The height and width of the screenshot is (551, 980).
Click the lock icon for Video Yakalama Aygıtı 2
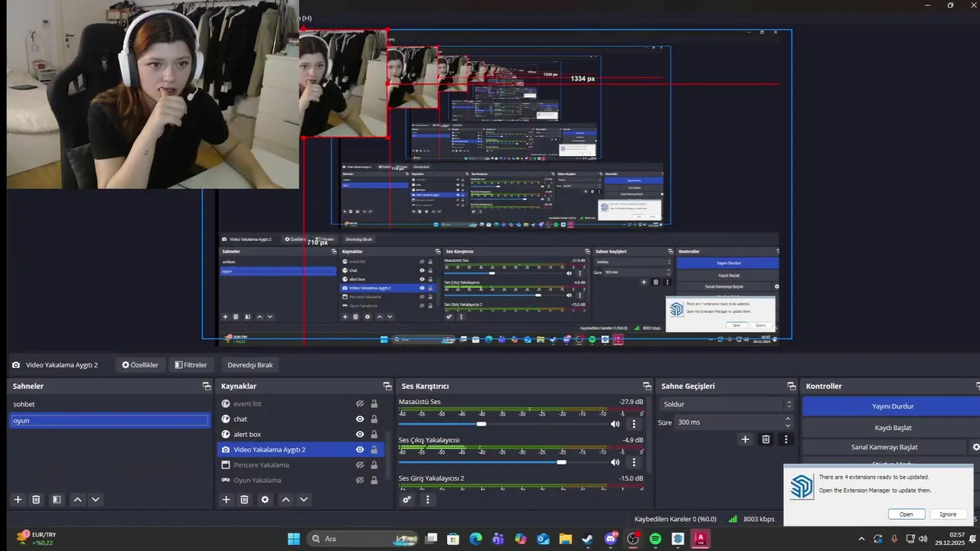(x=374, y=449)
